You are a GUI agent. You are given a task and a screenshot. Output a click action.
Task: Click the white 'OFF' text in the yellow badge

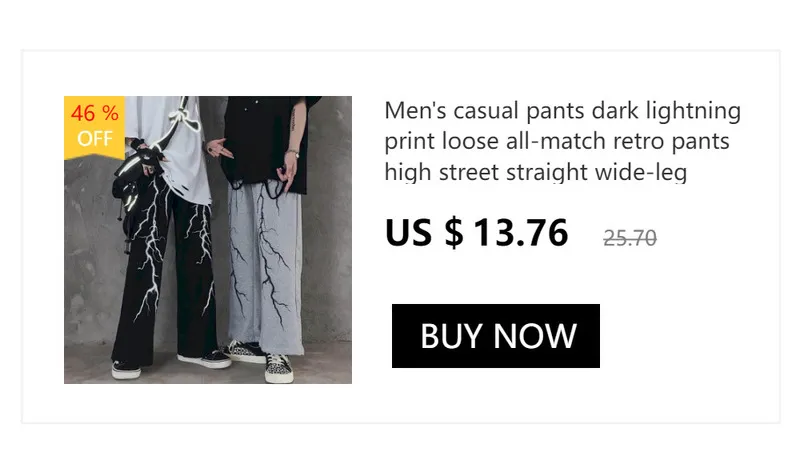[94, 139]
